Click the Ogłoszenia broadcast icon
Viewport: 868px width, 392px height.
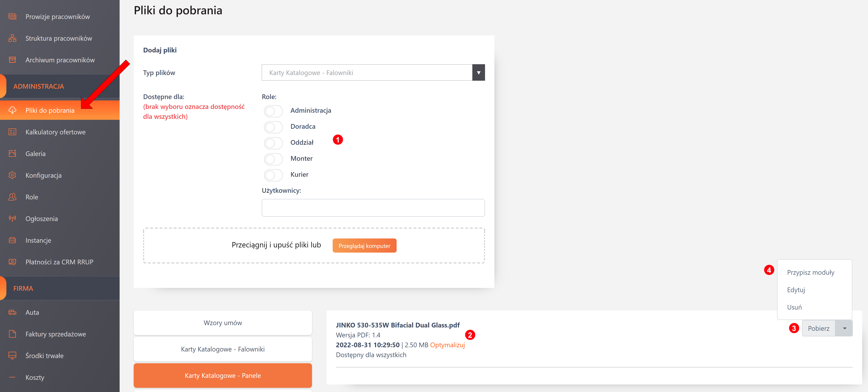point(13,219)
